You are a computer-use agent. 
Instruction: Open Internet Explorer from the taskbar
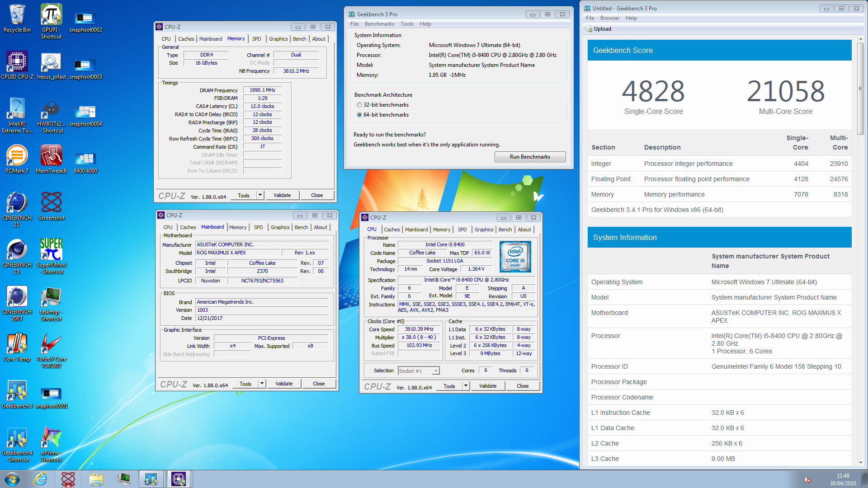click(41, 479)
